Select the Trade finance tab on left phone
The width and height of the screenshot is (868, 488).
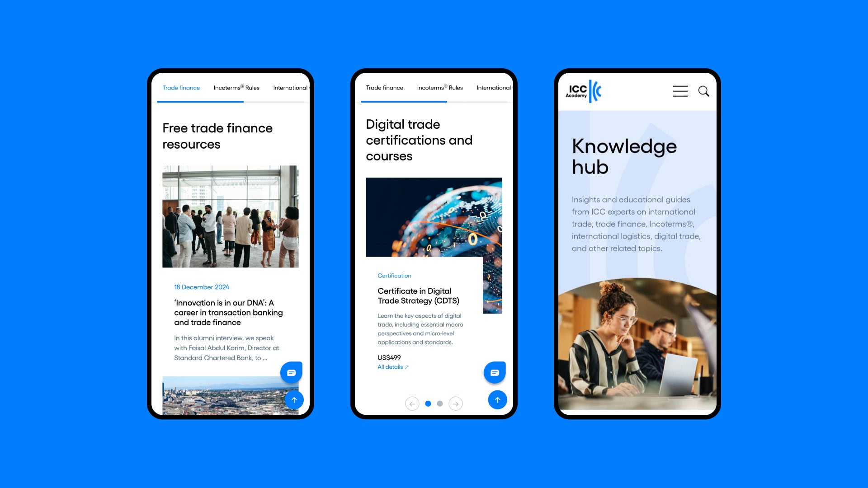tap(181, 88)
